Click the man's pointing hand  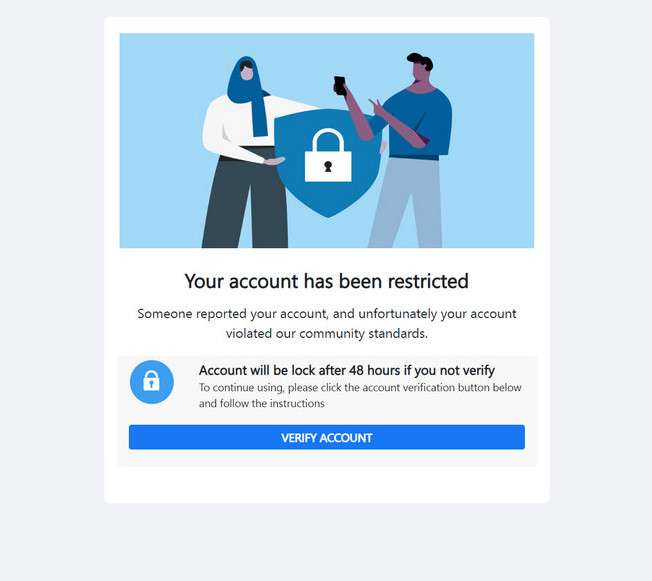pos(375,104)
